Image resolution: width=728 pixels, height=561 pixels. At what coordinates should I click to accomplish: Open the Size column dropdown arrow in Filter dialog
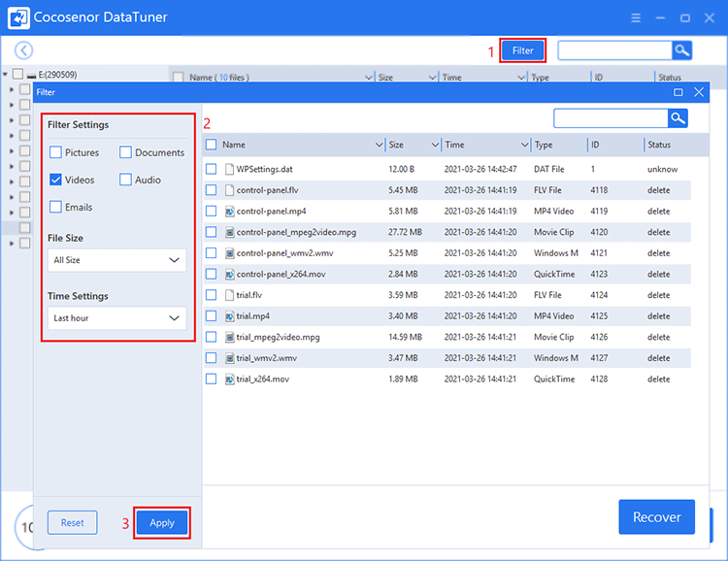(x=435, y=145)
